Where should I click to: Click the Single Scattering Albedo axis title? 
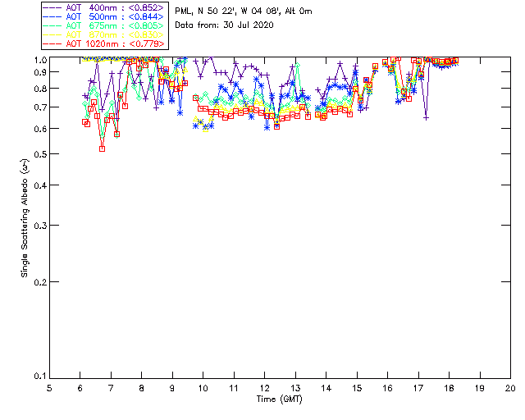coord(25,218)
